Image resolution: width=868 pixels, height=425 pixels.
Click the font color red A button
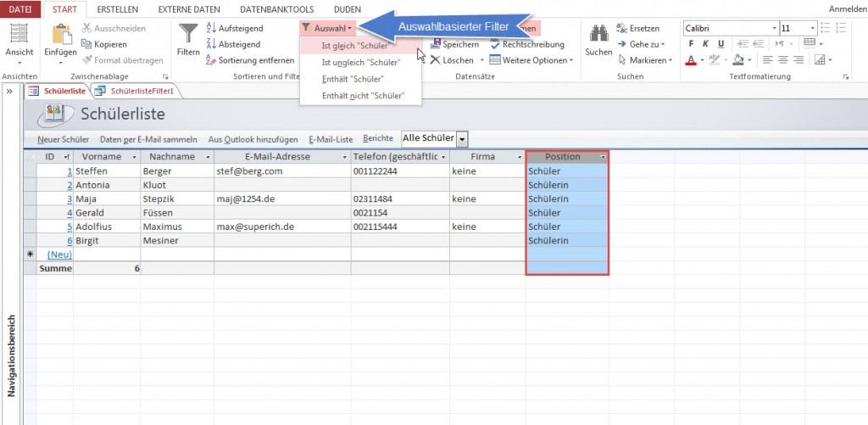point(691,60)
